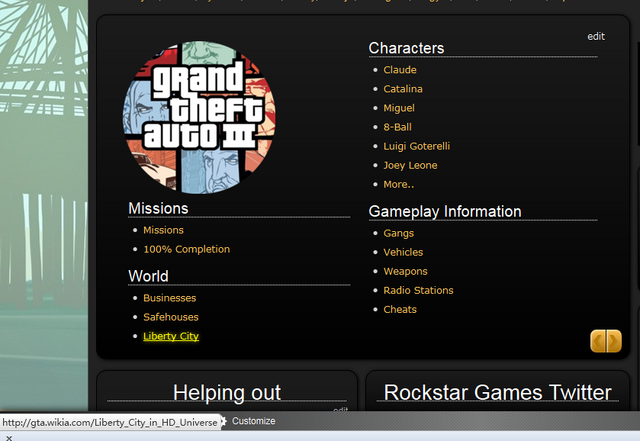Click the Characters section heading
This screenshot has height=441, width=640.
(x=406, y=48)
